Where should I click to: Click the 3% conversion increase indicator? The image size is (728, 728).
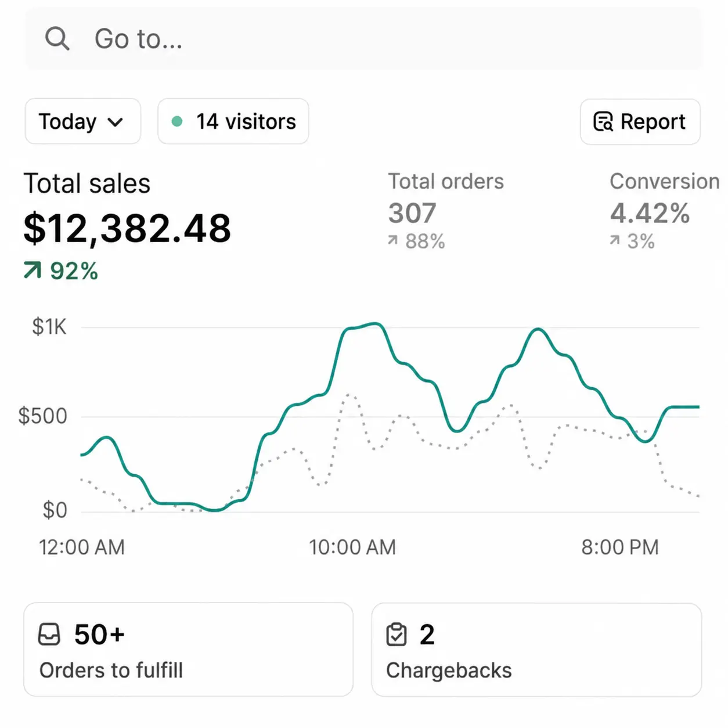[632, 241]
